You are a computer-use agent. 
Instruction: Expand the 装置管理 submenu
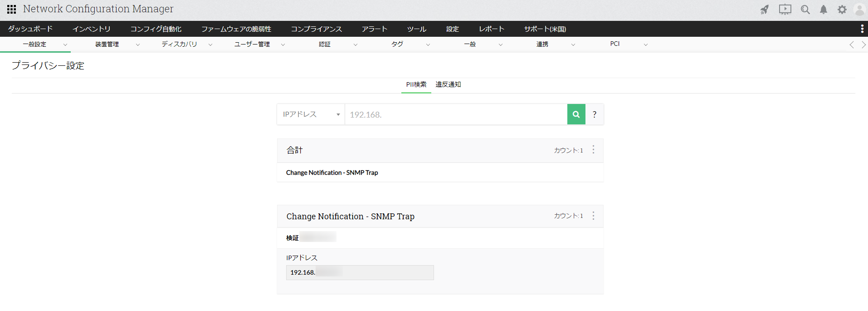coord(138,44)
